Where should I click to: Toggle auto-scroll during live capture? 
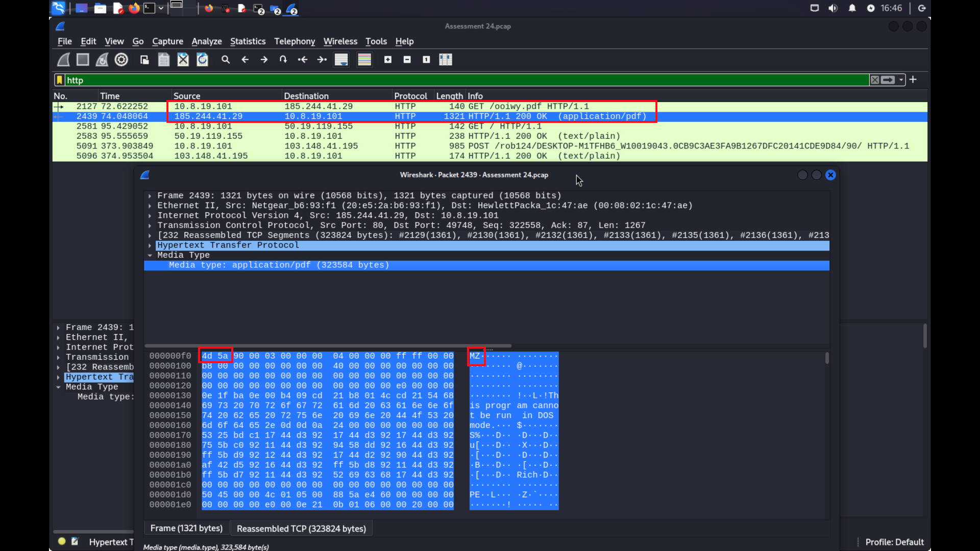[341, 60]
